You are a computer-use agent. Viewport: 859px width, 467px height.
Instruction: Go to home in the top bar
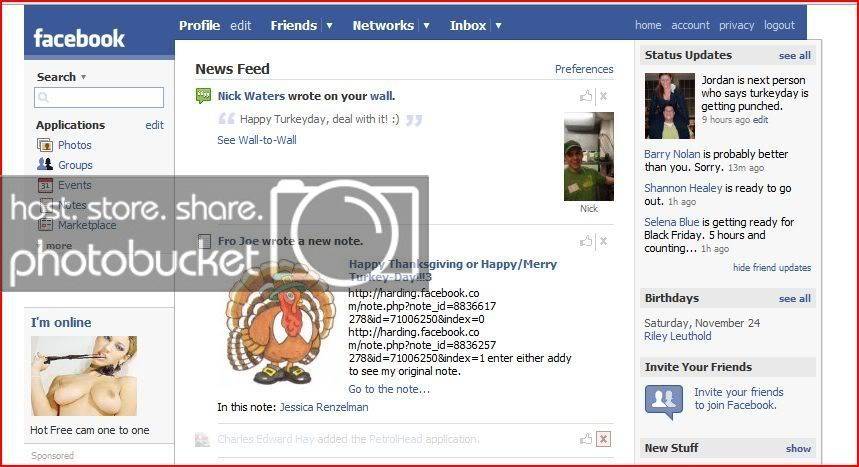pos(648,25)
